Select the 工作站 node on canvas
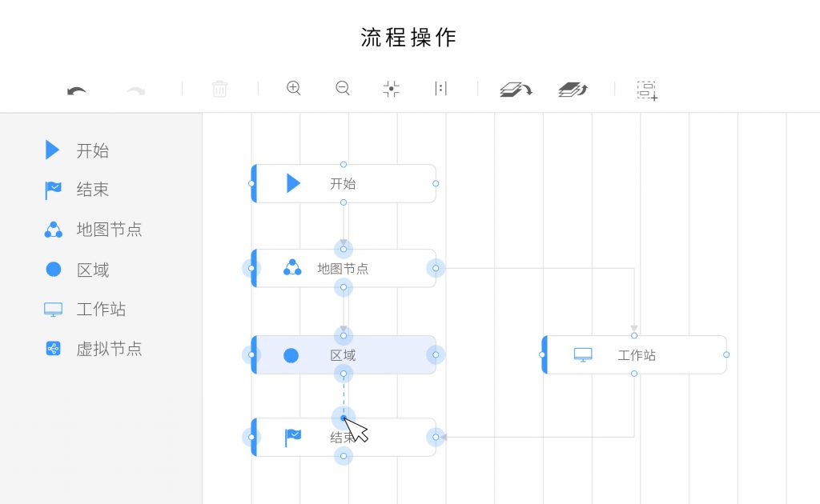 634,354
